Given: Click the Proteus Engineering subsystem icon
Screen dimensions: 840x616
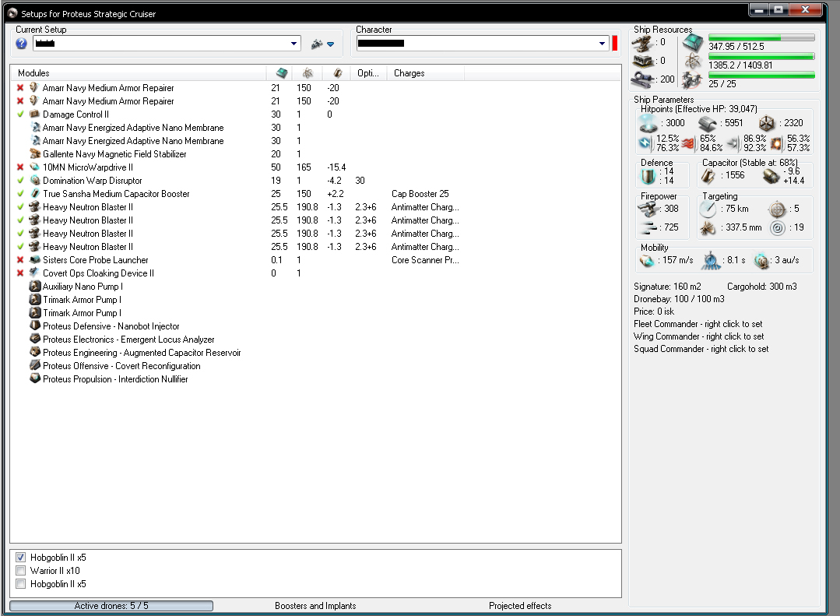Looking at the screenshot, I should click(35, 352).
